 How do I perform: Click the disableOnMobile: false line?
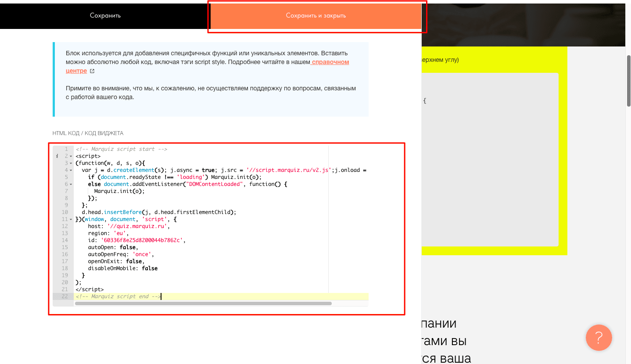[123, 268]
